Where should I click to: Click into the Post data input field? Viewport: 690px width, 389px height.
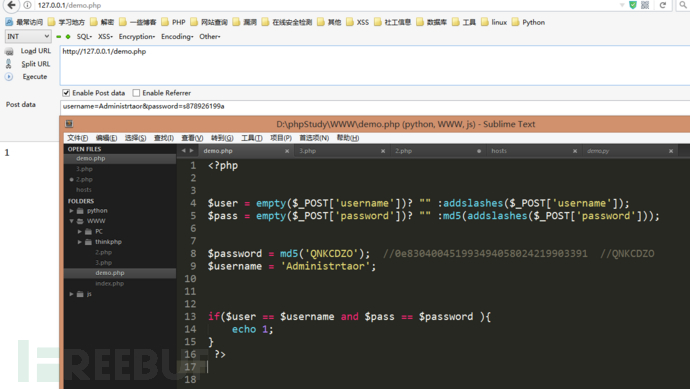(375, 106)
